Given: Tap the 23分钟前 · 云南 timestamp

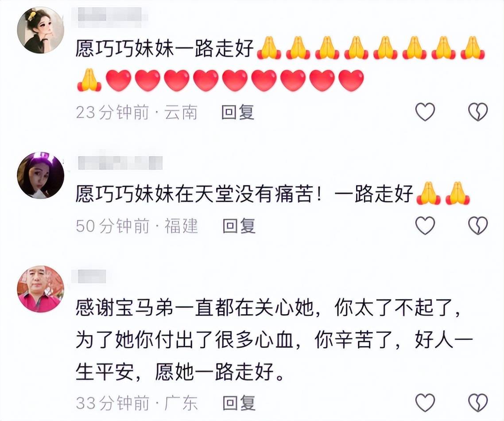Looking at the screenshot, I should tap(136, 113).
